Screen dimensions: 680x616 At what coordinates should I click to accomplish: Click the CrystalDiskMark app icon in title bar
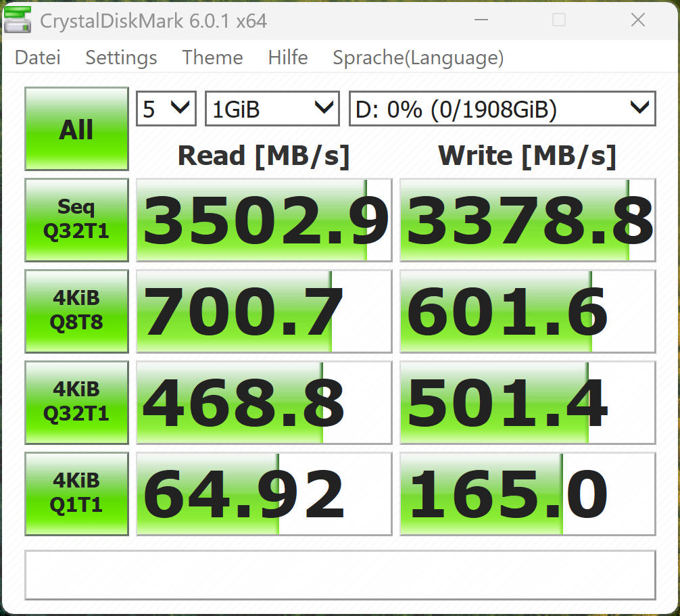tap(18, 20)
